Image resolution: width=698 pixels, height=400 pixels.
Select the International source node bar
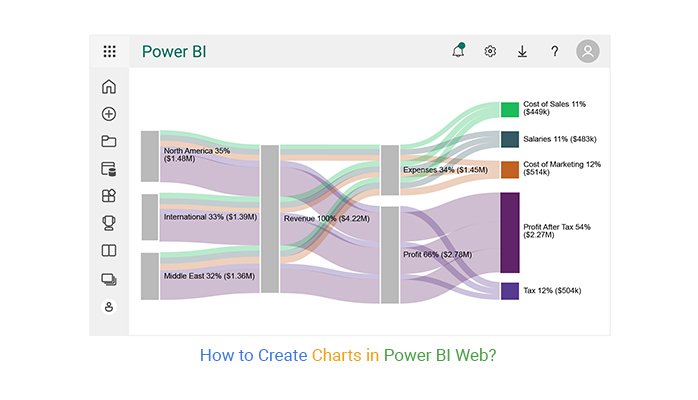pos(150,217)
